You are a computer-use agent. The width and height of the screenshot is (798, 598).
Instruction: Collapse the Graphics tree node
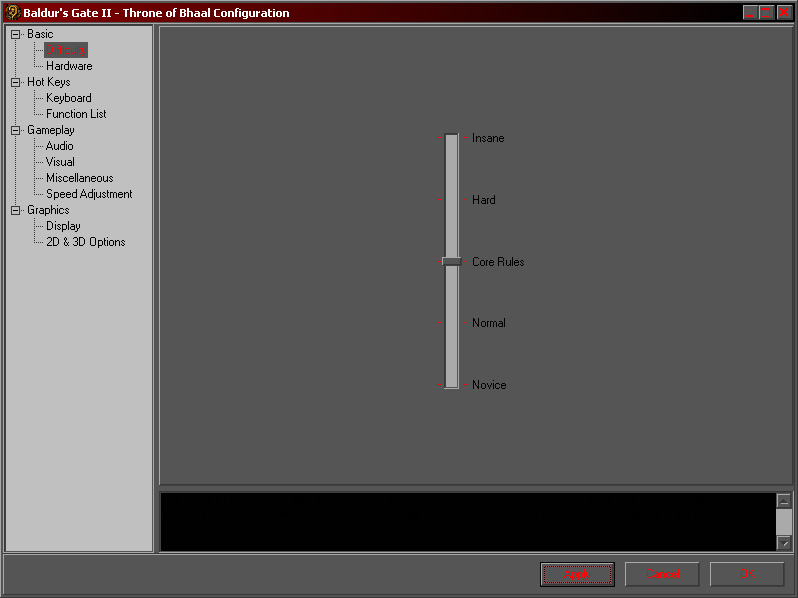pyautogui.click(x=16, y=210)
